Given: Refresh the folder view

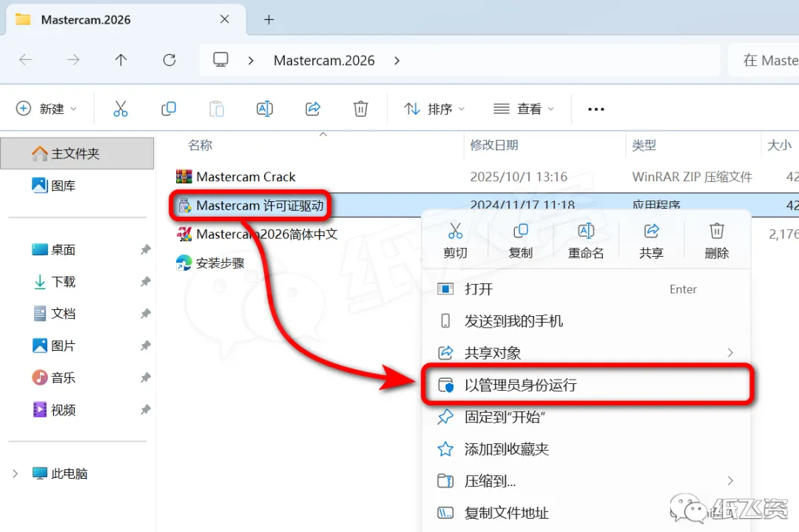Looking at the screenshot, I should pos(169,60).
